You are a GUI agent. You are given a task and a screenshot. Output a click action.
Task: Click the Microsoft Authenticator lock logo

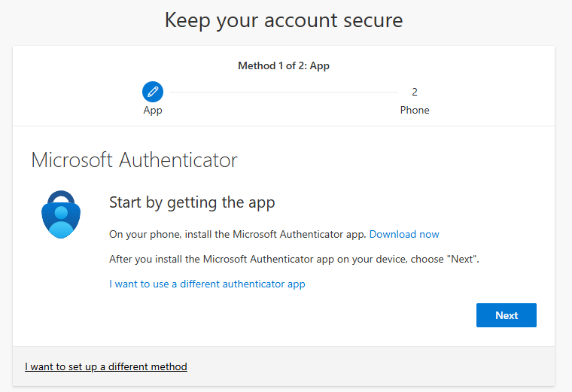pyautogui.click(x=61, y=214)
